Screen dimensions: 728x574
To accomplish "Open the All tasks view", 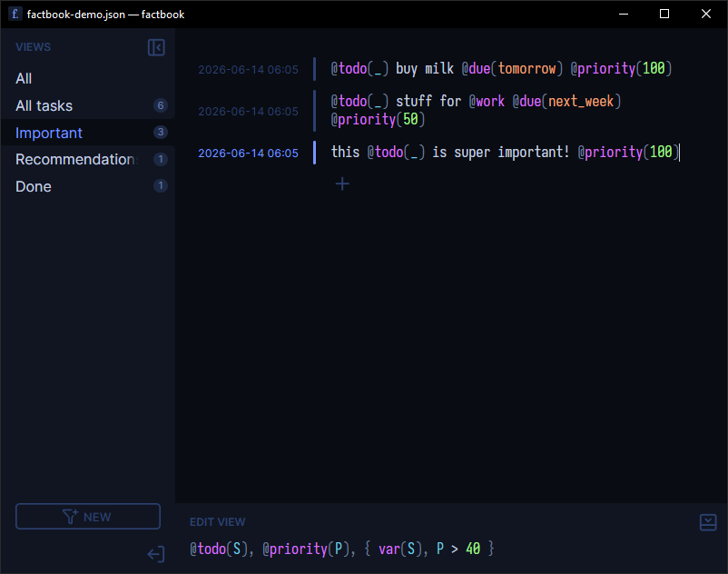I will 88,105.
